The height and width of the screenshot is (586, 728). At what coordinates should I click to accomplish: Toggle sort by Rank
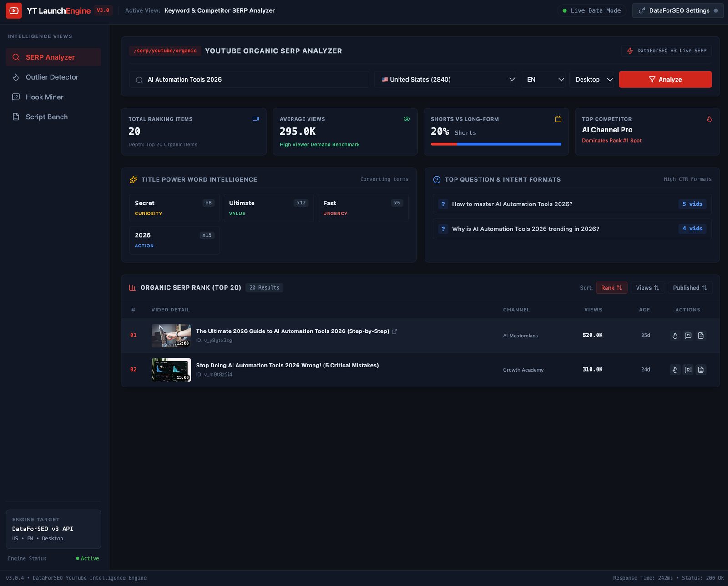(612, 288)
